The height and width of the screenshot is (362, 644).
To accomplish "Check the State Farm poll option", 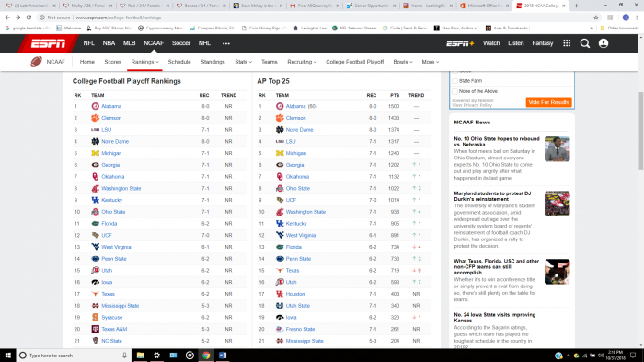I will (x=455, y=81).
